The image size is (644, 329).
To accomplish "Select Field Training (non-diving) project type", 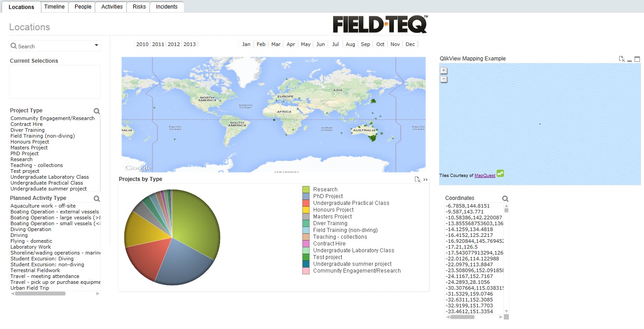I will 42,136.
